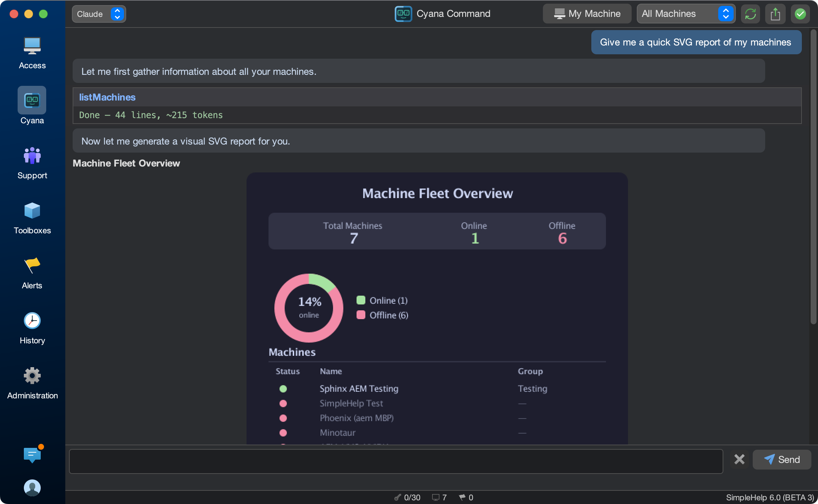This screenshot has width=818, height=504.
Task: Click the Online green legend swatch
Action: coord(361,300)
